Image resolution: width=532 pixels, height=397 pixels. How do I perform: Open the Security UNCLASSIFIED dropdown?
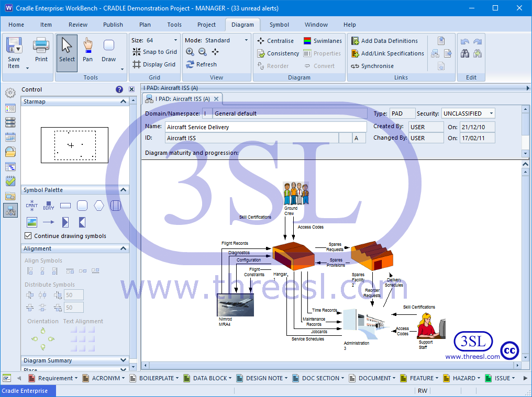point(491,113)
